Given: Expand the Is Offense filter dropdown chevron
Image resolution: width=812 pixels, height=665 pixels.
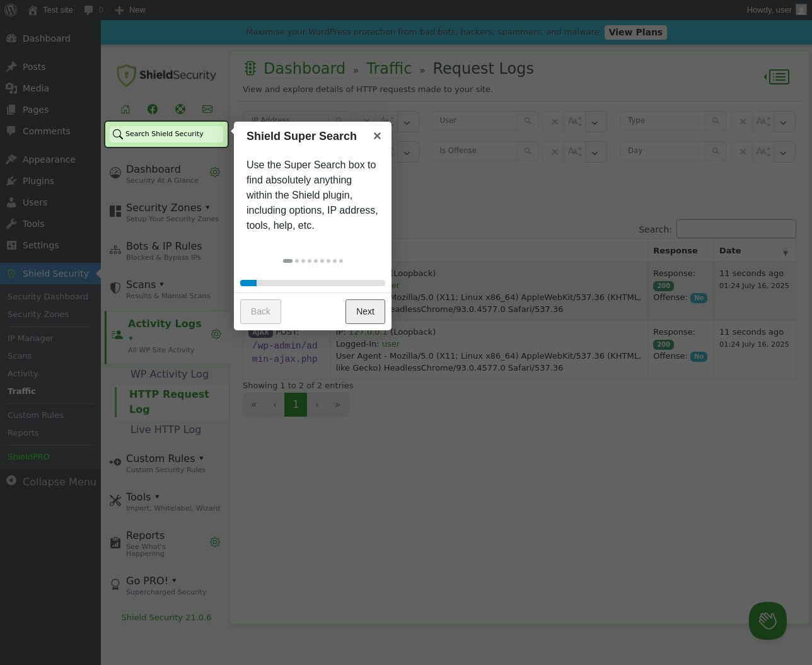Looking at the screenshot, I should [x=595, y=152].
